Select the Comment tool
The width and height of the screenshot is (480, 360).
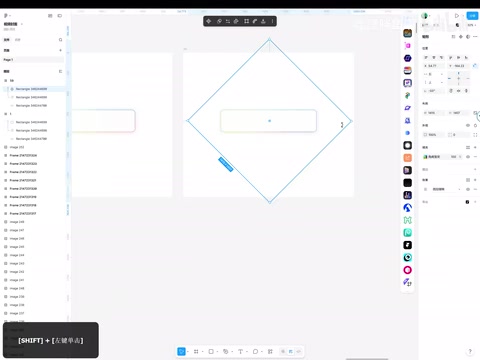click(x=255, y=351)
